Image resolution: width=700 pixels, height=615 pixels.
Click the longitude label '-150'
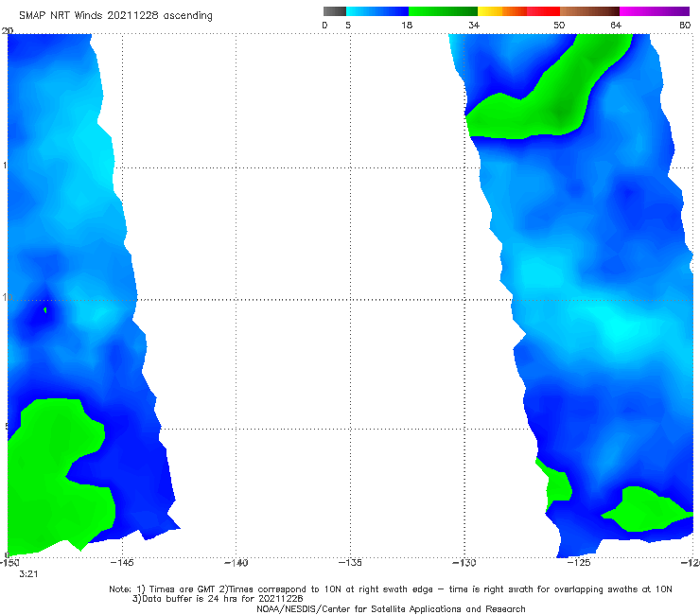(x=9, y=563)
